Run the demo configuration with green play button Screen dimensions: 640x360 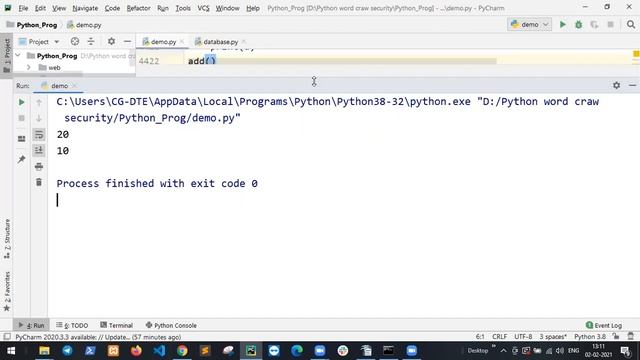(562, 24)
